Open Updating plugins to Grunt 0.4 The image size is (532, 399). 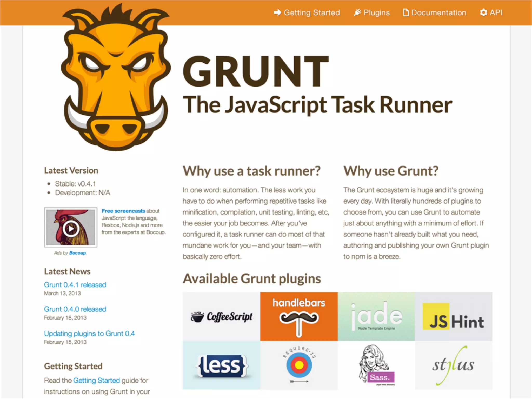tap(89, 334)
